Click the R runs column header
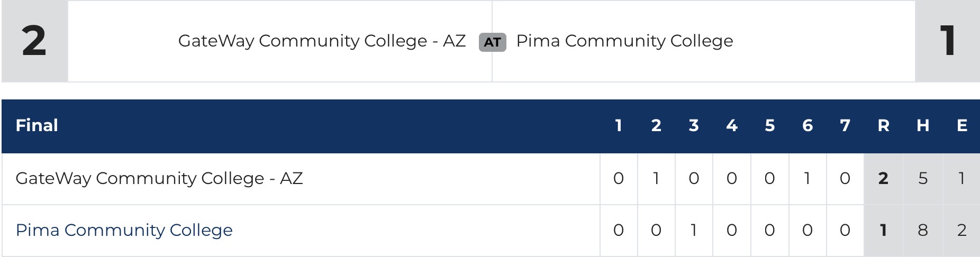Viewport: 980px width, 257px height. pyautogui.click(x=883, y=125)
